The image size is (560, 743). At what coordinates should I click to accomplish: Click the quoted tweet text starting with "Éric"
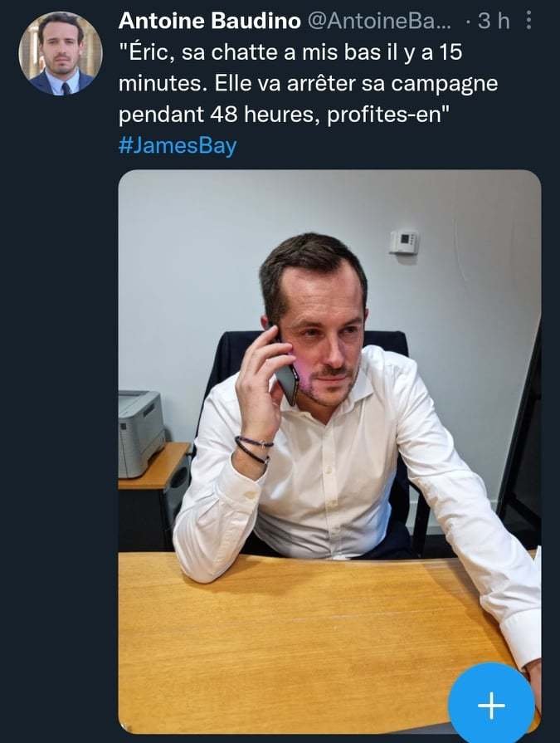point(308,83)
